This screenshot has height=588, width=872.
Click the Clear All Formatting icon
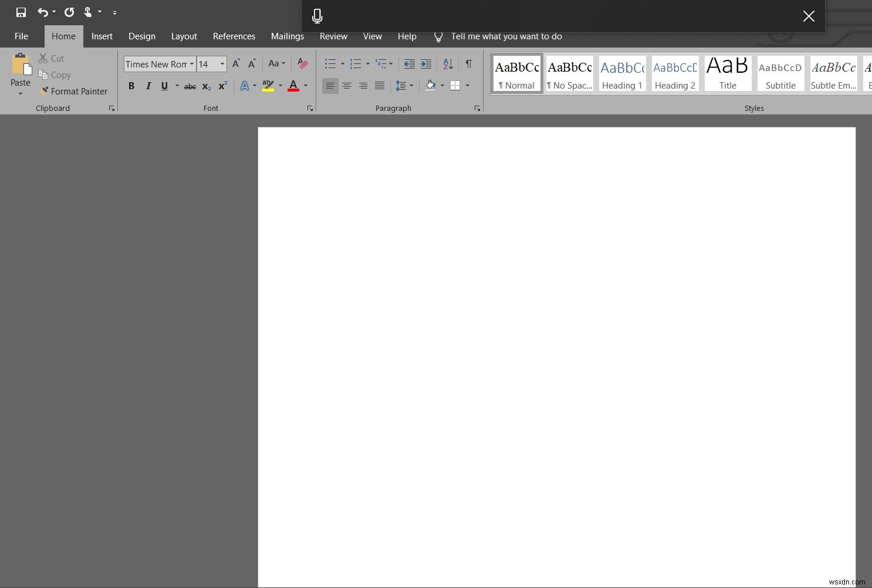(x=302, y=63)
